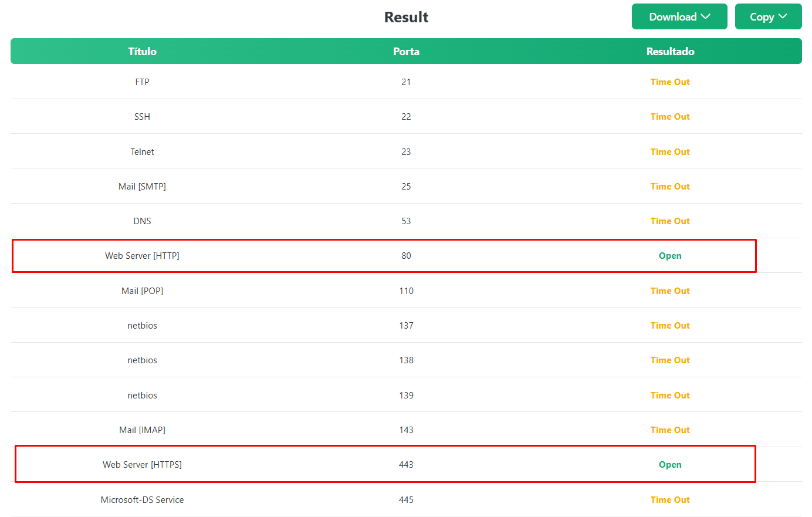This screenshot has height=517, width=812.
Task: Click the Time Out result for Mail [SMTP]
Action: [x=670, y=187]
